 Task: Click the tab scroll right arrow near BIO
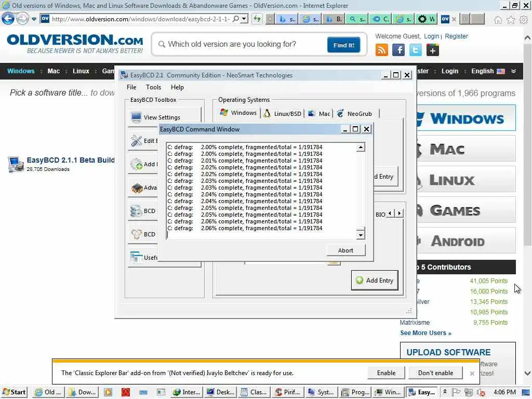coord(399,214)
